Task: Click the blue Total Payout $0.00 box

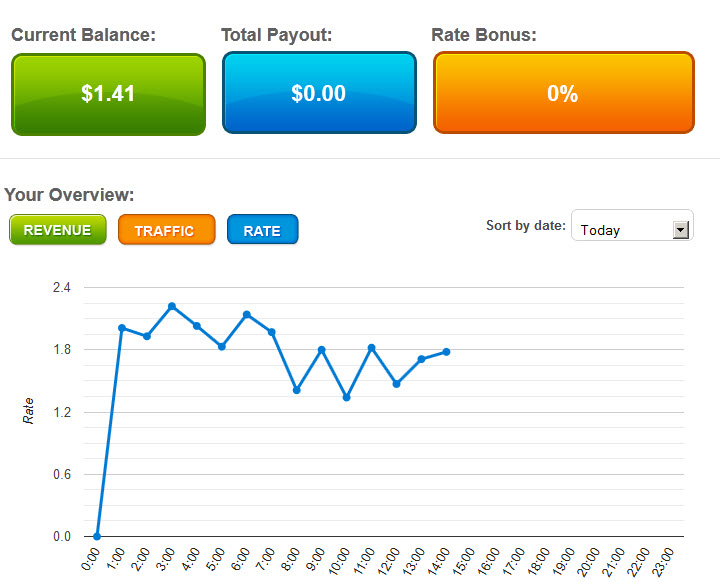Action: 318,94
